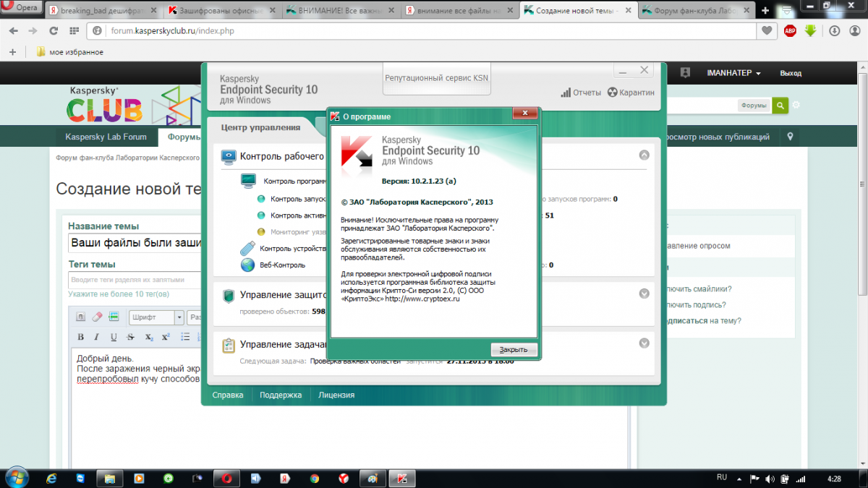
Task: Open the Kaspersky Lab Forum menu item
Action: tap(106, 137)
